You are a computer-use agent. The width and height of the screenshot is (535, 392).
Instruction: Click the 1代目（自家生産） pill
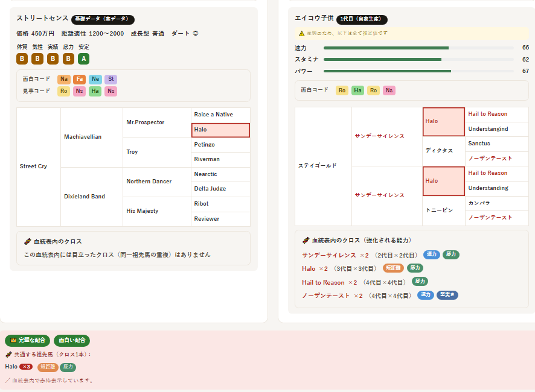click(x=362, y=19)
